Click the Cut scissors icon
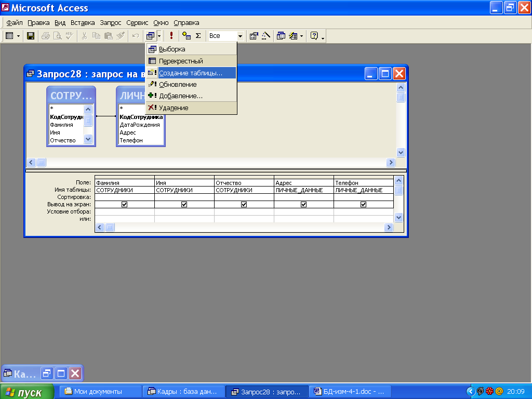Screen dimensions: 532x399 (x=85, y=36)
